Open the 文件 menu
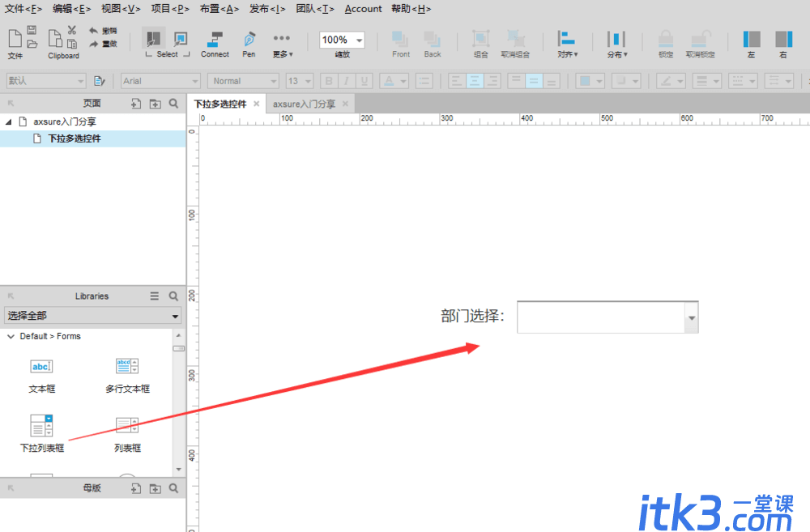 (x=23, y=9)
